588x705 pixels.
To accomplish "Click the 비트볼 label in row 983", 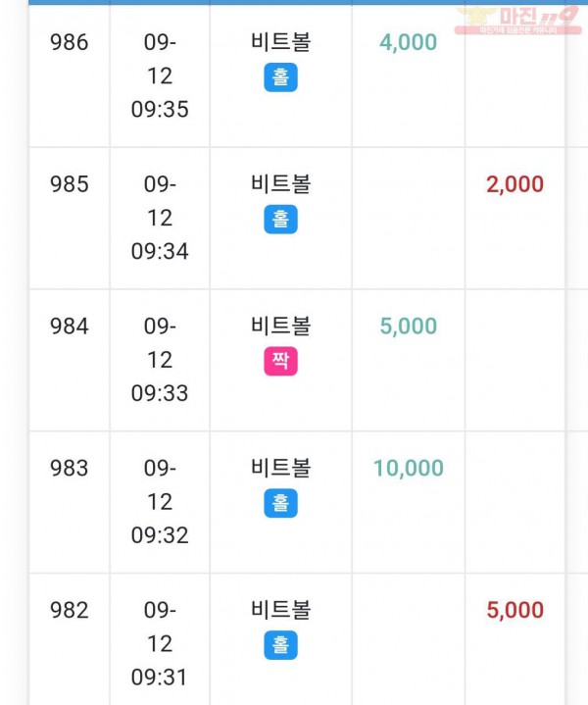I will point(280,468).
